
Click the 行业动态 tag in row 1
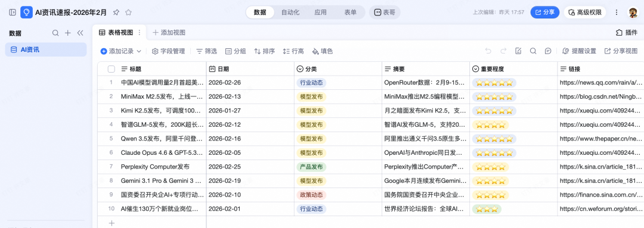(x=311, y=83)
